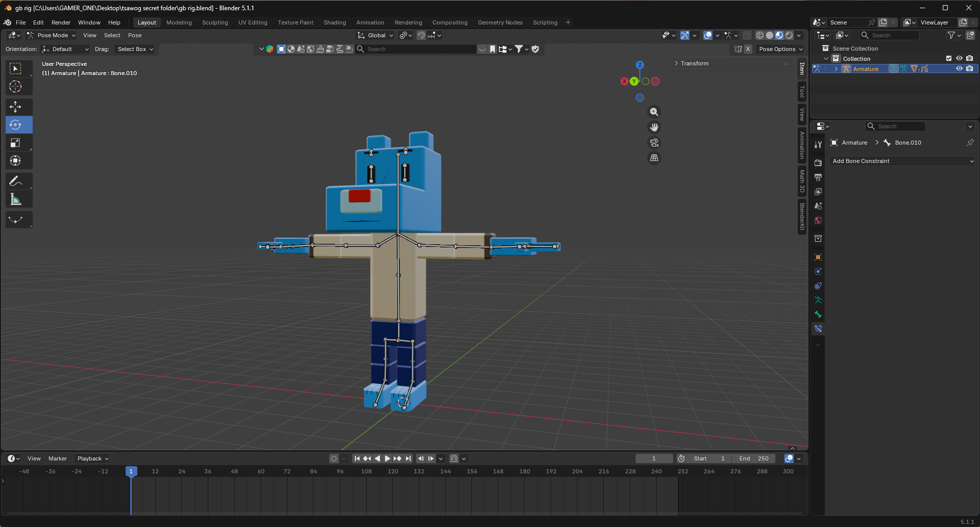
Task: Open the timeline Marker menu
Action: pyautogui.click(x=57, y=459)
